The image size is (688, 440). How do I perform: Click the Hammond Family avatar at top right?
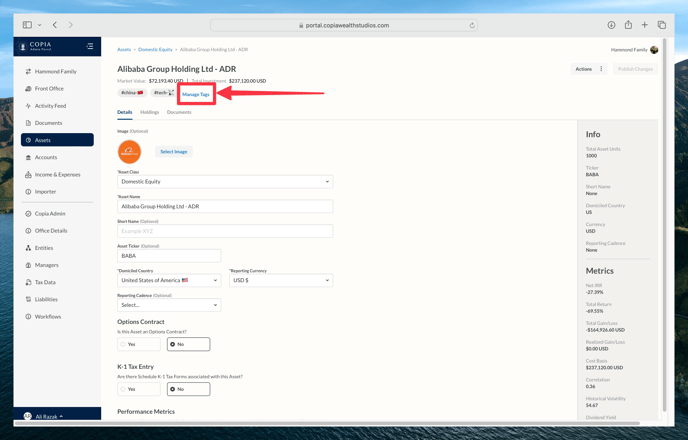654,50
